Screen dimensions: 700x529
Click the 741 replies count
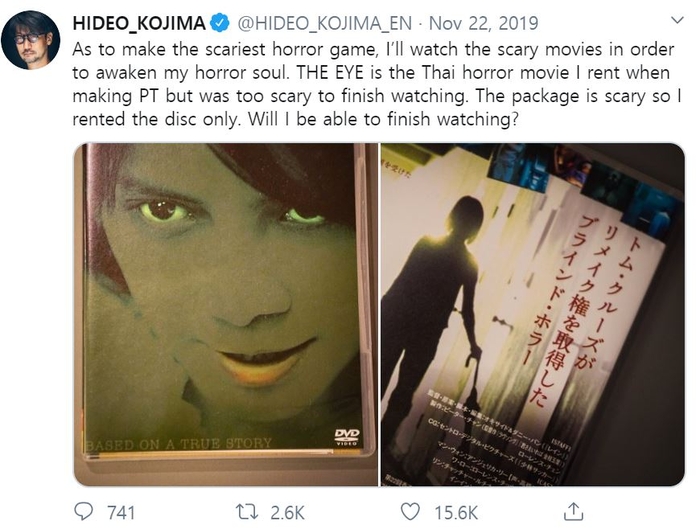pyautogui.click(x=121, y=513)
